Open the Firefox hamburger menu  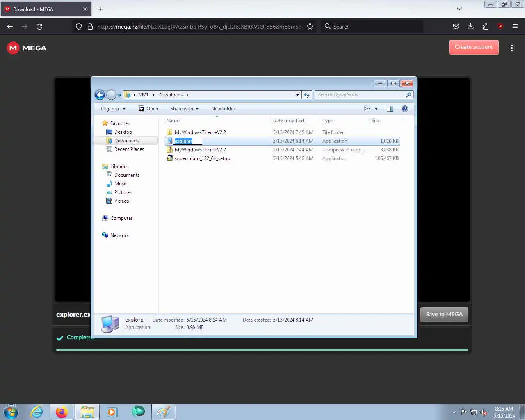pyautogui.click(x=515, y=26)
